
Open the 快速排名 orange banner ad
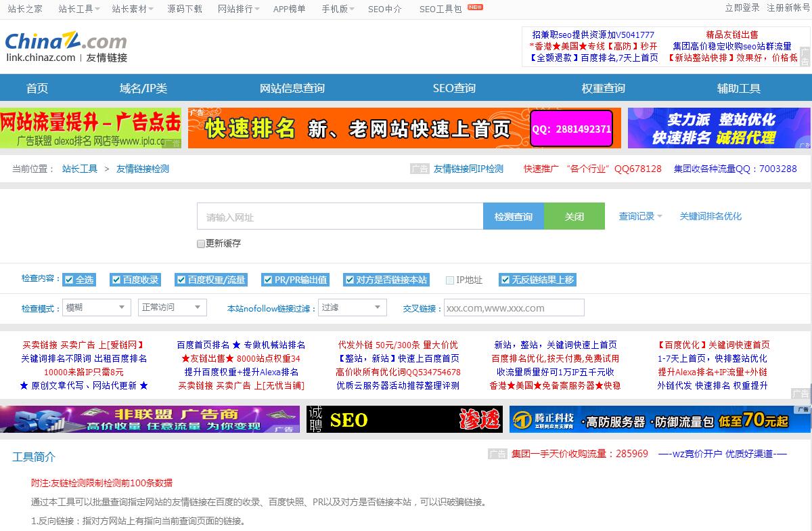404,128
